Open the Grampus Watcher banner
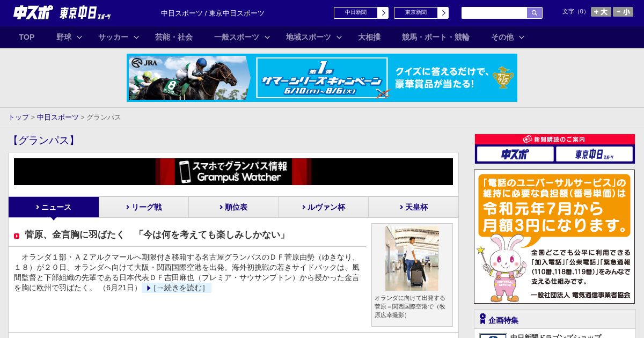The width and height of the screenshot is (644, 338). (233, 172)
